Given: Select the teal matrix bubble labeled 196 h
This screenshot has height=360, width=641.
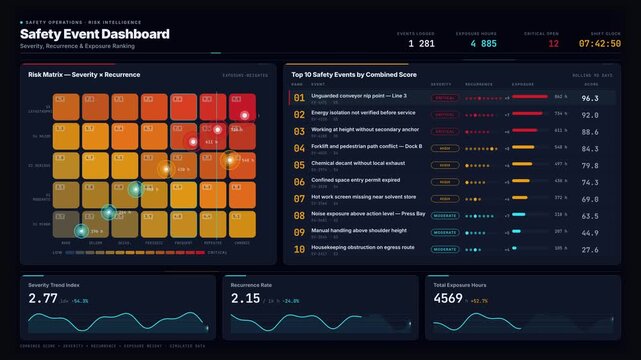Looking at the screenshot, I should pos(81,231).
